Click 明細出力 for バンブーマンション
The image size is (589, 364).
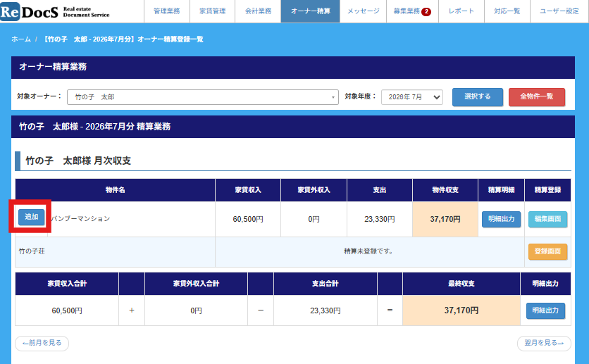pyautogui.click(x=501, y=219)
